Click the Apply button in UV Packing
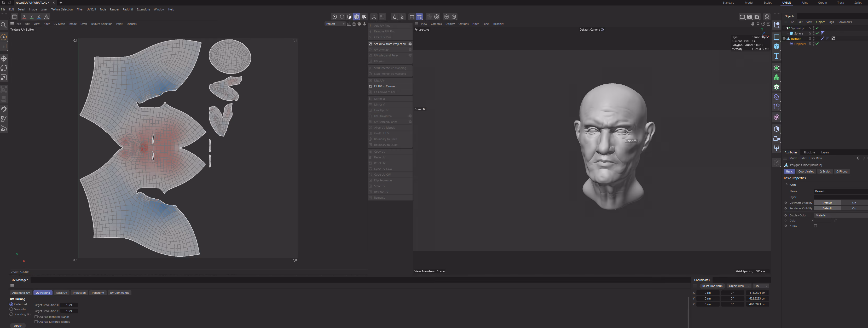This screenshot has width=868, height=328. pos(18,326)
